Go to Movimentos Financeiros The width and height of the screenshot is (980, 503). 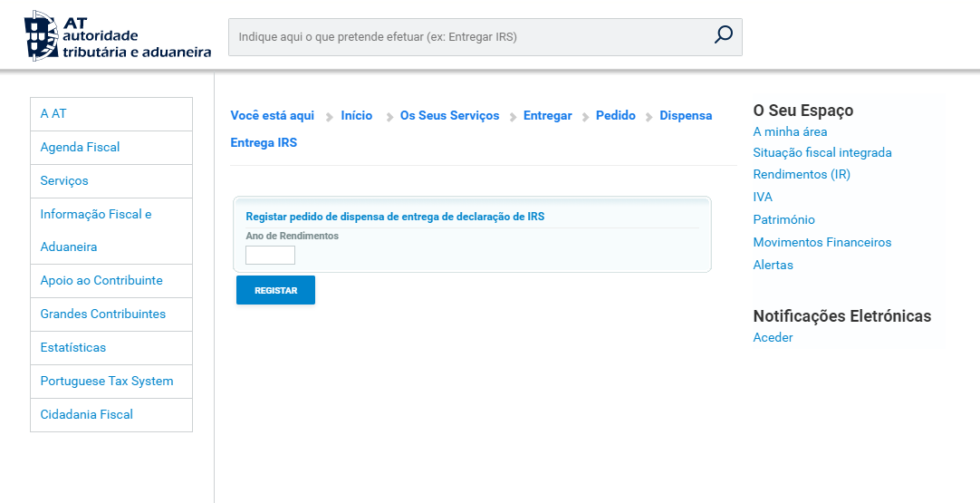(822, 242)
